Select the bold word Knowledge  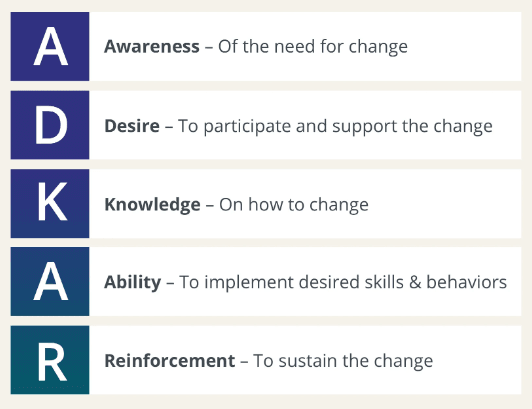click(152, 205)
